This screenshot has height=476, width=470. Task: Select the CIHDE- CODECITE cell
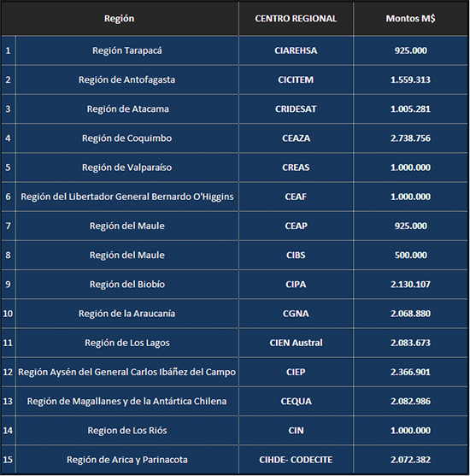[x=296, y=460]
